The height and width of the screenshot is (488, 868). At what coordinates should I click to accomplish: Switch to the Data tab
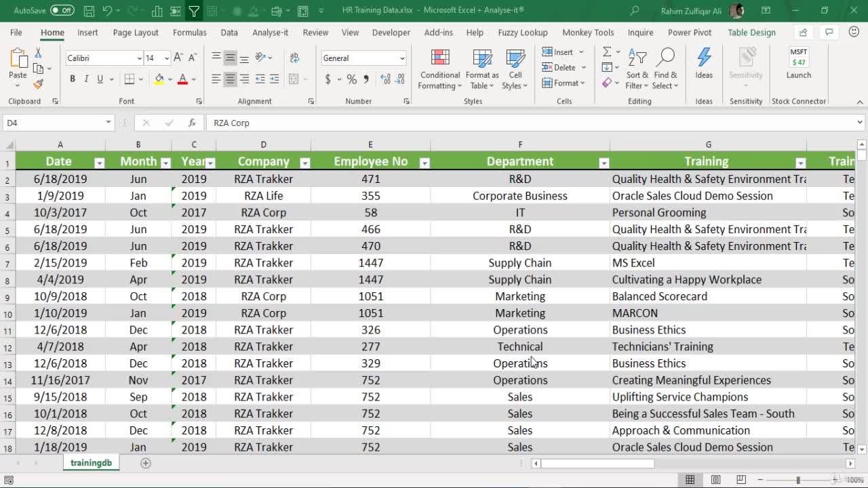coord(229,33)
